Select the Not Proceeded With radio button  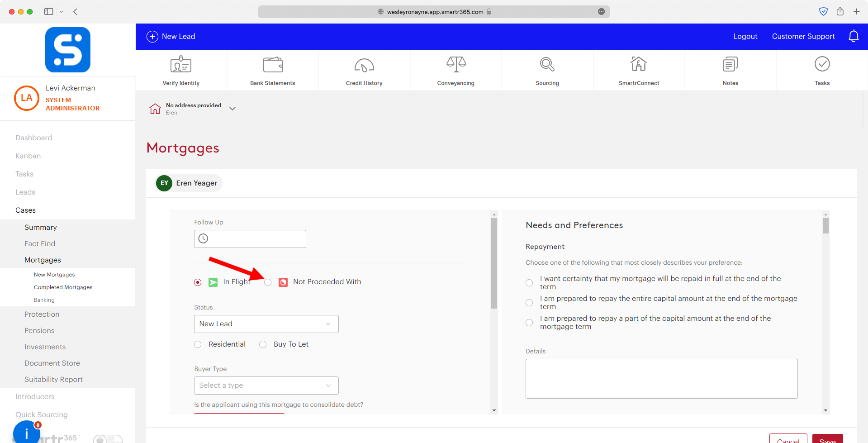tap(268, 282)
